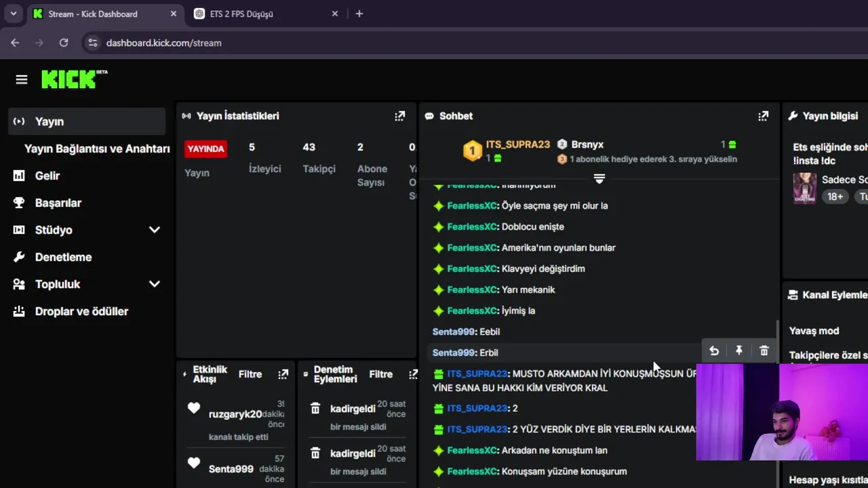Reload the dashboard page
868x488 pixels.
coord(64,43)
